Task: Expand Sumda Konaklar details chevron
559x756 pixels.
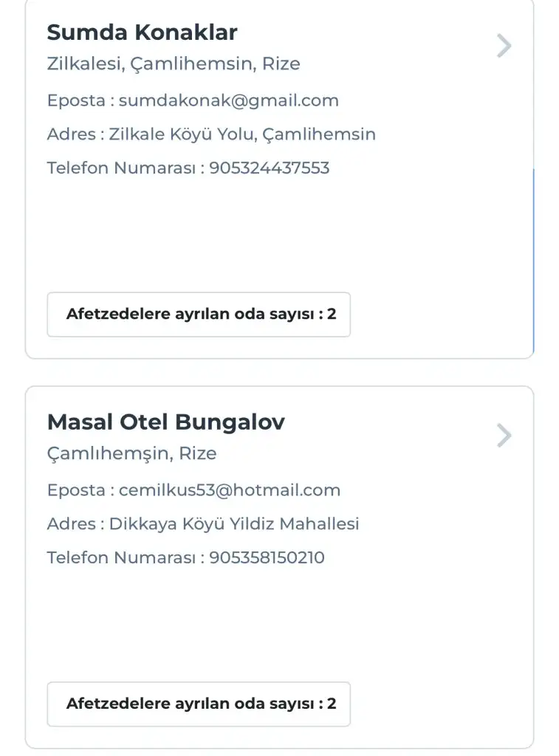Action: (504, 46)
